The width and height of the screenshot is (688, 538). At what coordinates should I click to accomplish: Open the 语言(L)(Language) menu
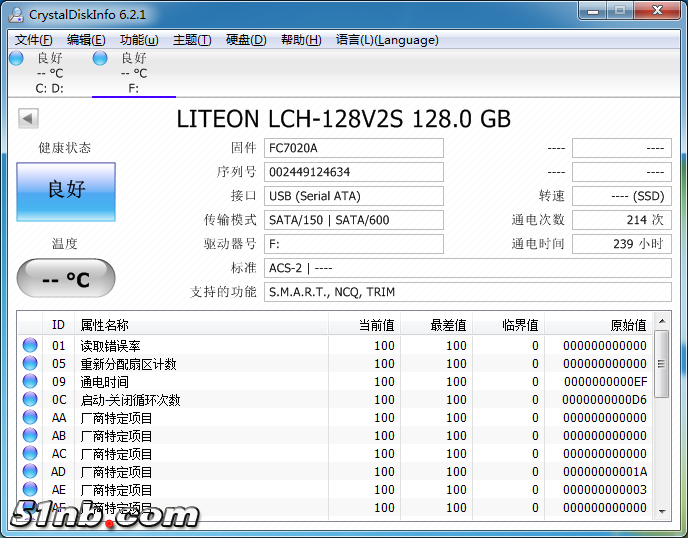point(387,40)
